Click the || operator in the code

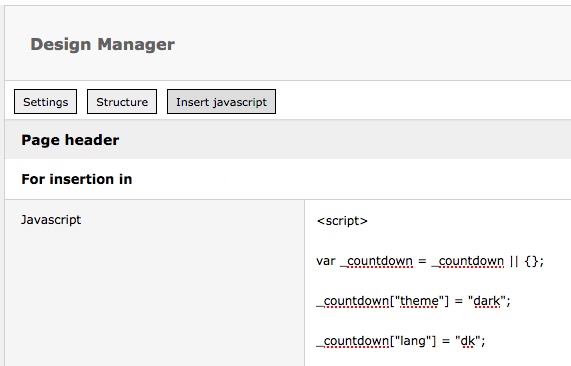tap(514, 261)
